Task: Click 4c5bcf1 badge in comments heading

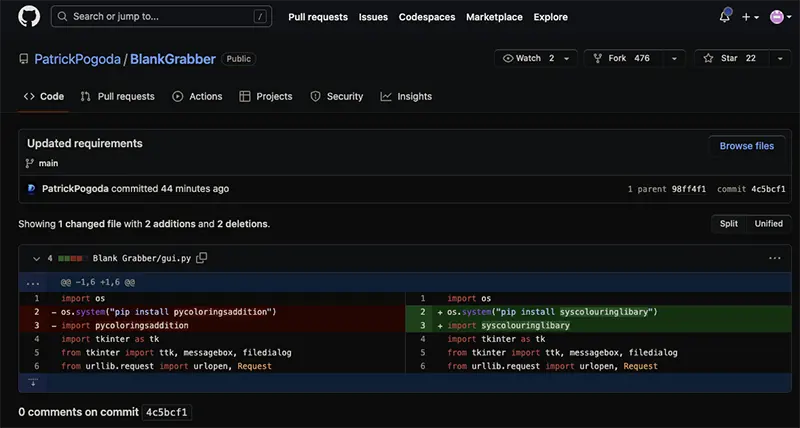Action: click(166, 412)
